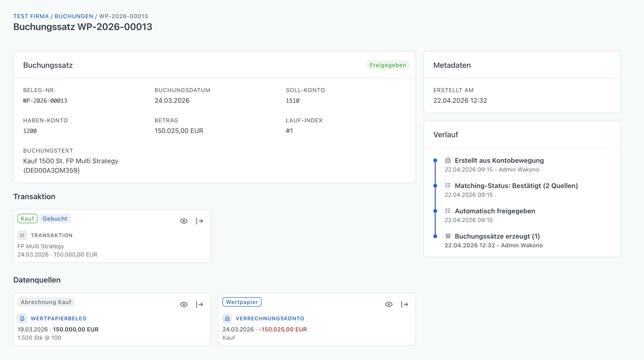Click the Freigegeben status badge

388,65
